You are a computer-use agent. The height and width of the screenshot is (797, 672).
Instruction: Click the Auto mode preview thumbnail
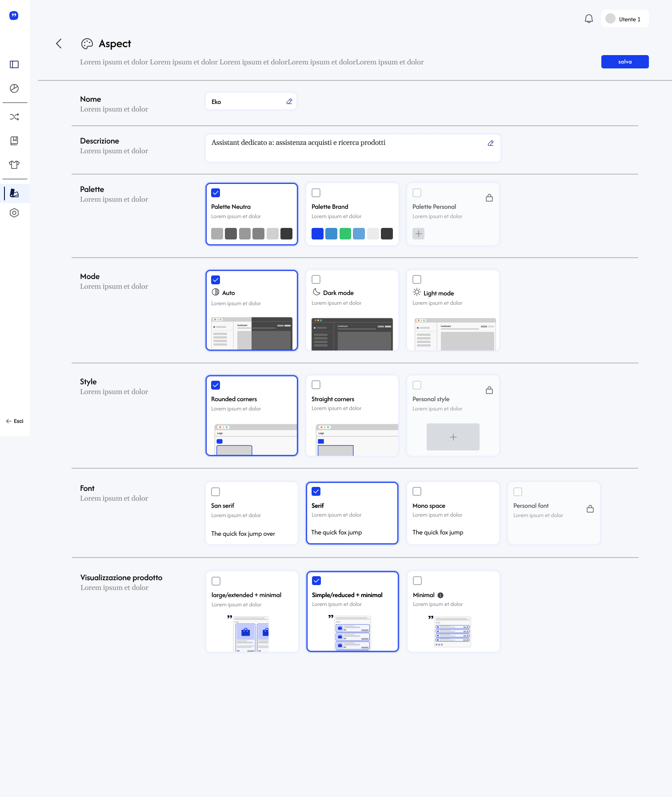tap(252, 334)
